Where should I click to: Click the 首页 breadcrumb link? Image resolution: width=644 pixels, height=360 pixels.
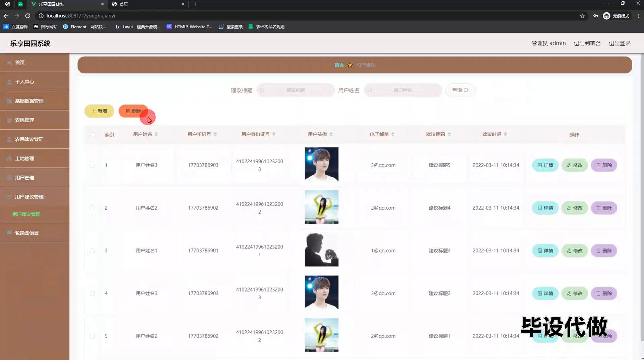pyautogui.click(x=339, y=65)
